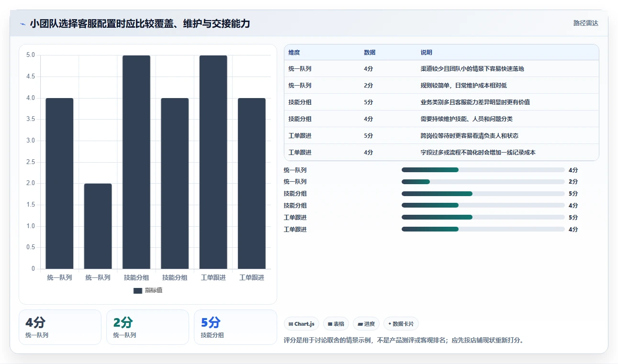This screenshot has height=364, width=618.
Task: Click the 3.5 y-axis label
Action: pyautogui.click(x=30, y=119)
